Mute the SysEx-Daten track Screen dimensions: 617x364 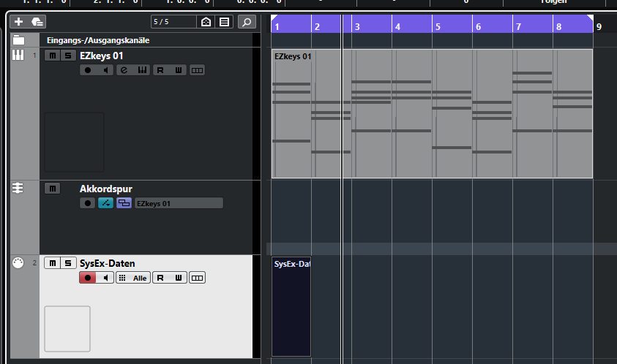53,263
